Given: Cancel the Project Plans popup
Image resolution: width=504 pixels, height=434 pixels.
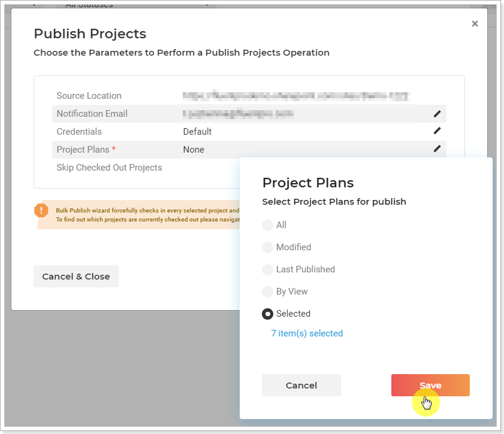Looking at the screenshot, I should click(301, 385).
